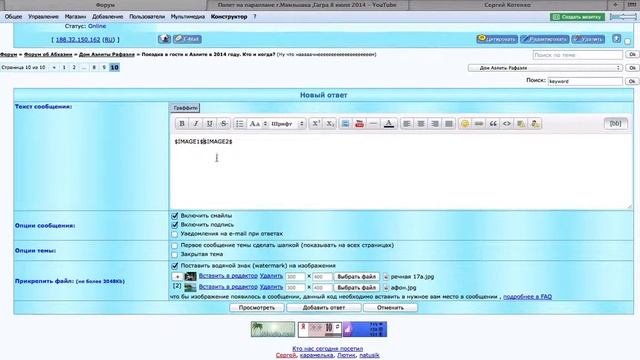Choose file for the 'речная 17a.jpg' row
The height and width of the screenshot is (360, 640).
tap(357, 277)
